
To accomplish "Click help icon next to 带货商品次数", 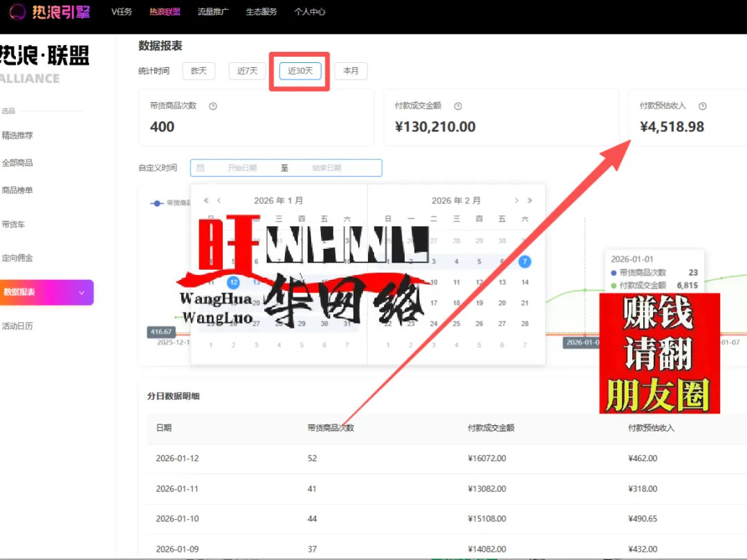I will point(213,106).
